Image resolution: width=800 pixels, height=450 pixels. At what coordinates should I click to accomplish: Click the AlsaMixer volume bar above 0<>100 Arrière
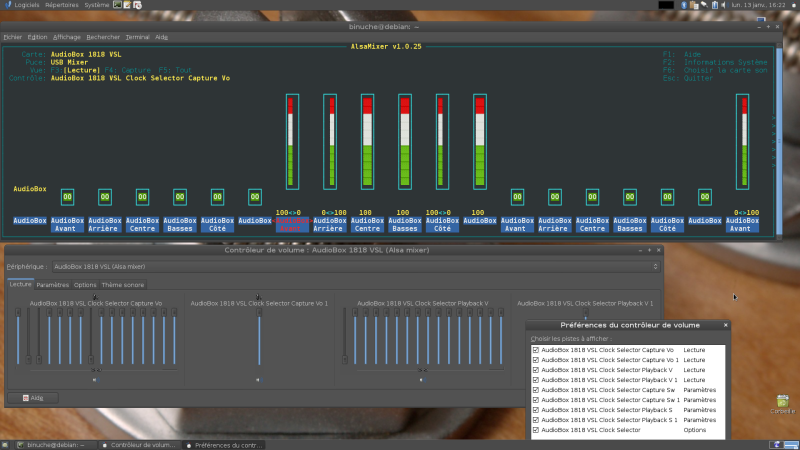click(330, 141)
